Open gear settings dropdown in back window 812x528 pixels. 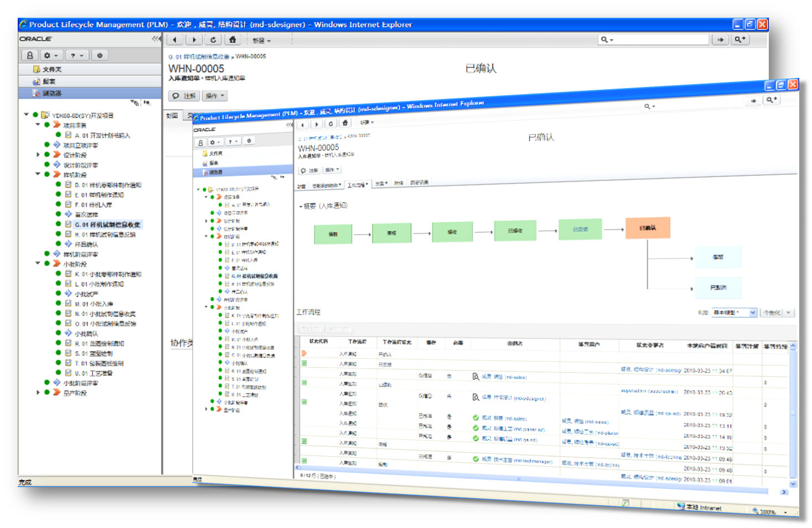pos(51,55)
